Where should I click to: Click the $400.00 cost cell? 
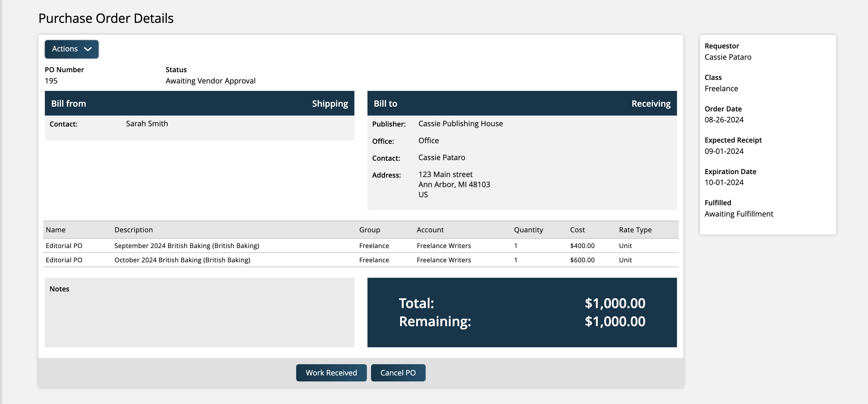click(582, 246)
